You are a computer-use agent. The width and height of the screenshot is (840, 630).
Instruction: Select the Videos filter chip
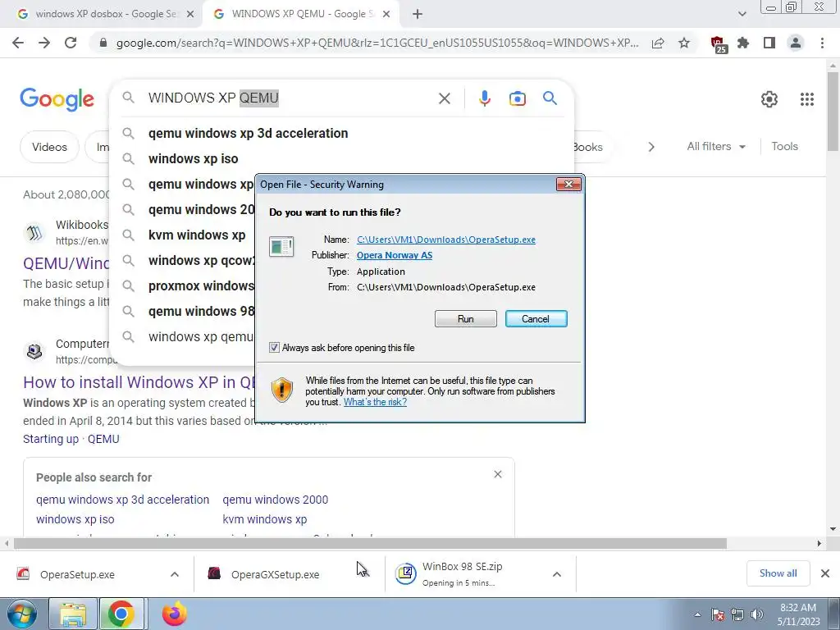[x=49, y=147]
